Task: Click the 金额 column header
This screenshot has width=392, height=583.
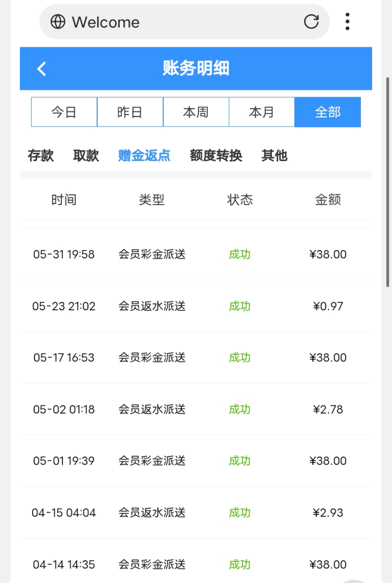Action: pos(328,200)
